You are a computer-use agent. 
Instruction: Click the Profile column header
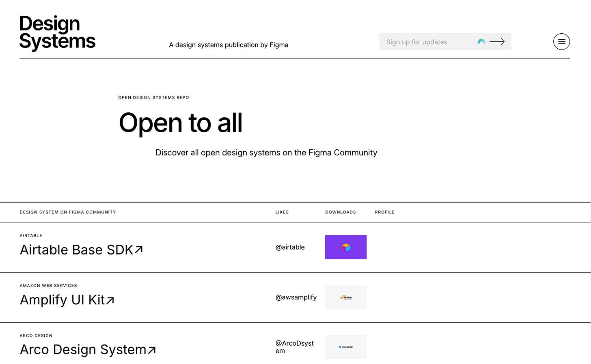(x=385, y=212)
